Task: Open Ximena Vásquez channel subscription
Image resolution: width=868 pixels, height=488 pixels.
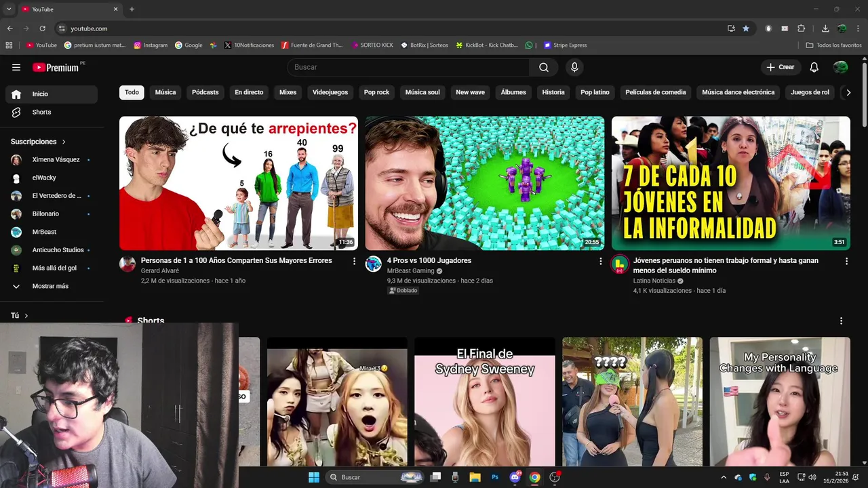Action: pyautogui.click(x=52, y=159)
